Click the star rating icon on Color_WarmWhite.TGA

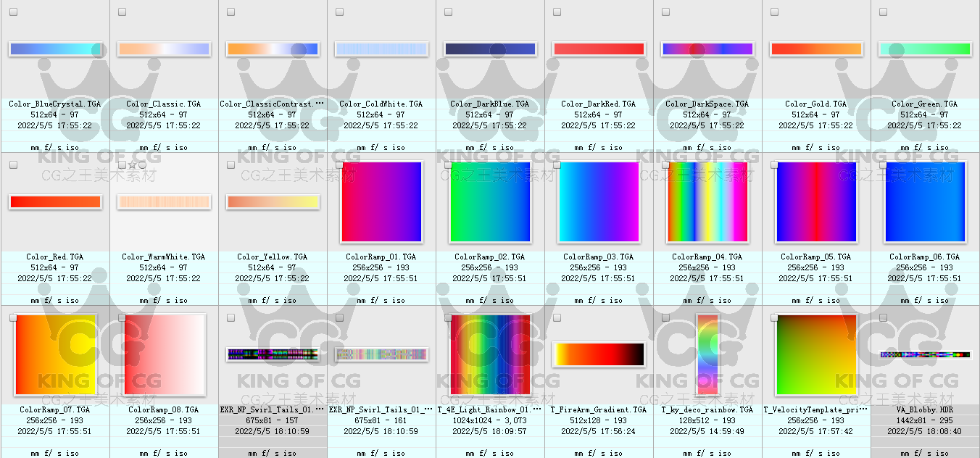(x=132, y=165)
